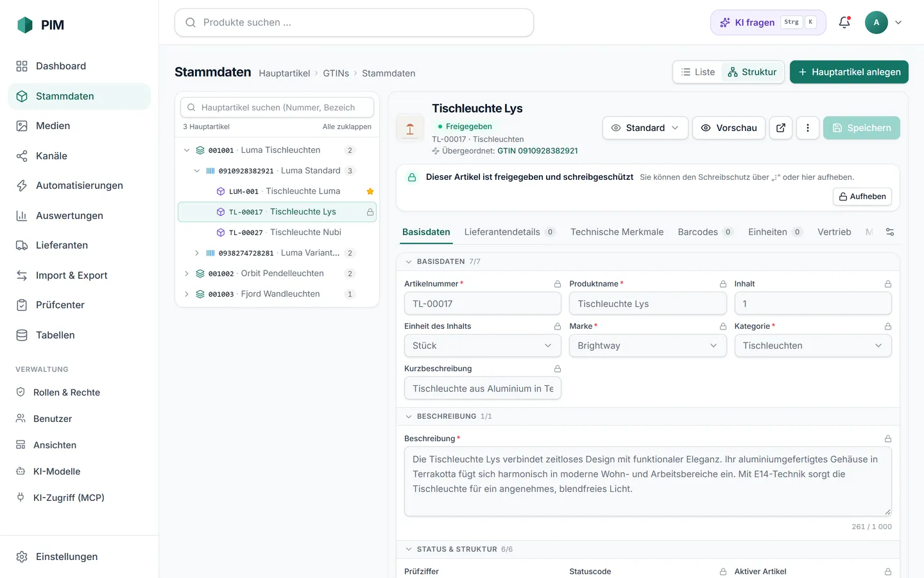
Task: Open Dashboard from the sidebar
Action: pos(79,66)
